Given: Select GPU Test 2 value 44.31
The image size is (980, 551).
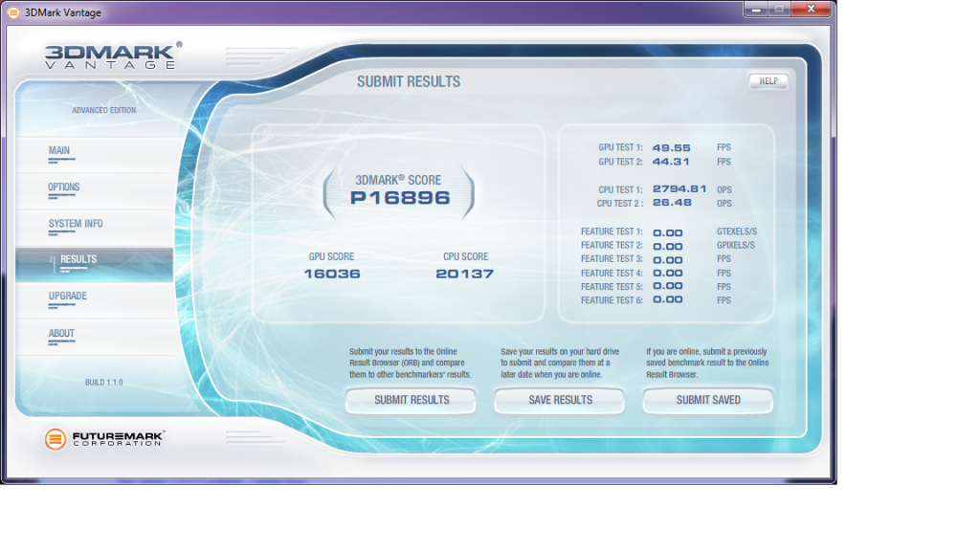Looking at the screenshot, I should tap(671, 162).
